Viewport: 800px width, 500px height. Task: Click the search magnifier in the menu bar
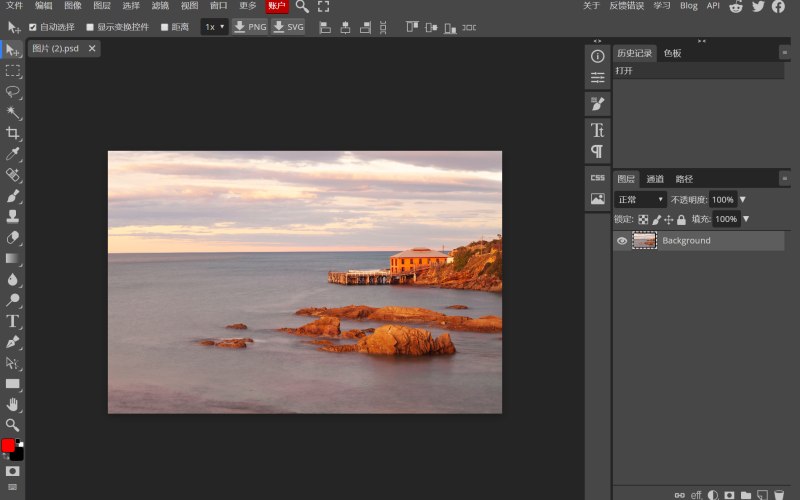click(x=302, y=7)
